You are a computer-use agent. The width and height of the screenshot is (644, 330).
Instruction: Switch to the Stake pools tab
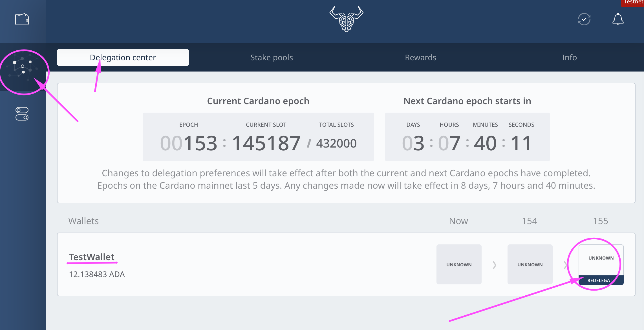tap(272, 57)
